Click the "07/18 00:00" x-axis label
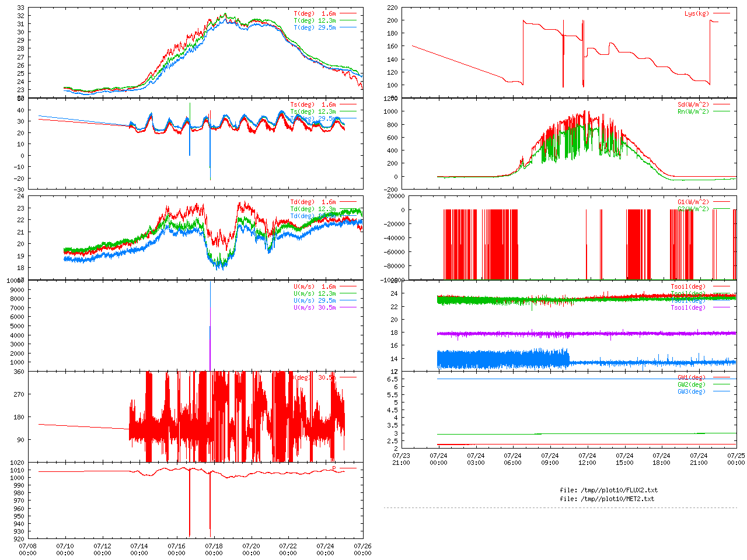 pos(214,550)
